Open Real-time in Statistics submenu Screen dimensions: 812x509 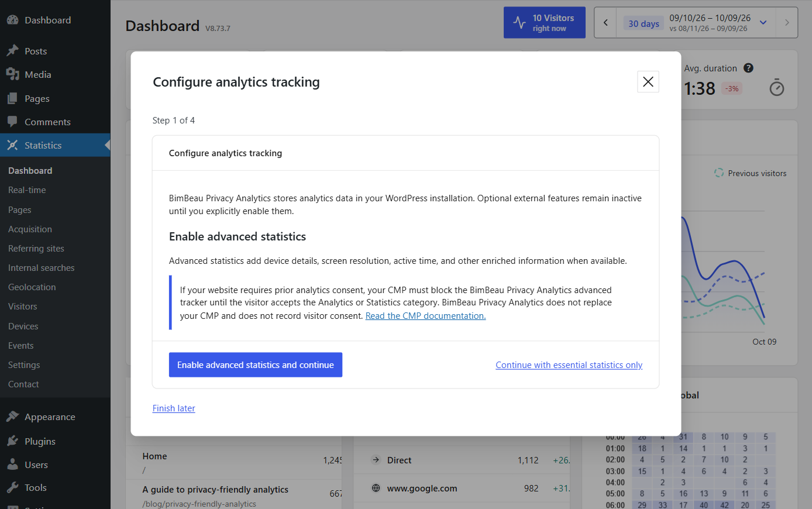(27, 190)
